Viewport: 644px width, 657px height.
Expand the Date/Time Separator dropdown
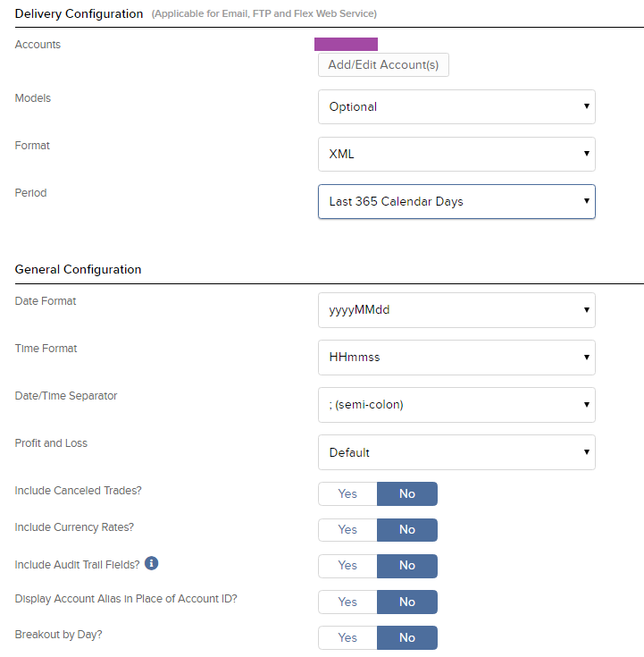pyautogui.click(x=456, y=405)
